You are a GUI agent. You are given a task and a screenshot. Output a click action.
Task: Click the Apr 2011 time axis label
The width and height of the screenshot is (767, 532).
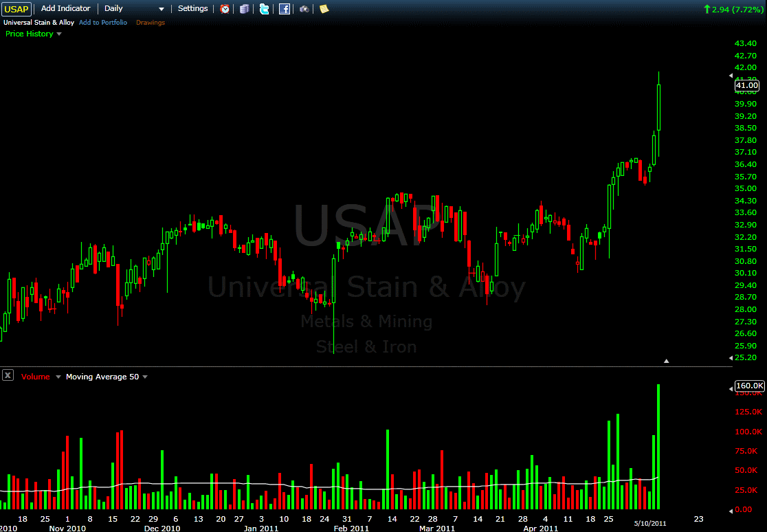540,528
